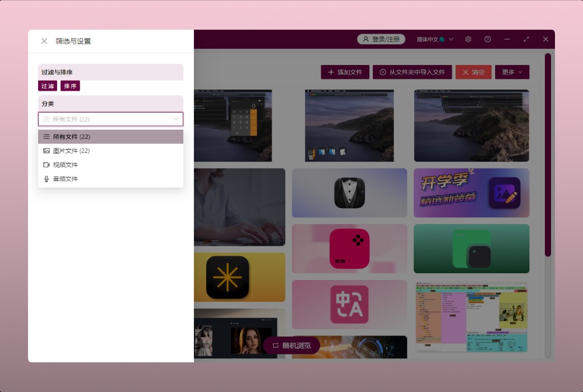Click the 添加文件 button
This screenshot has height=392, width=583.
[x=345, y=72]
